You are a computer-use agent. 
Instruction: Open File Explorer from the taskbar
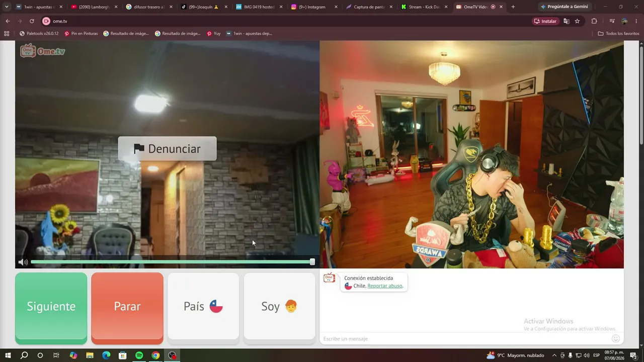pyautogui.click(x=90, y=355)
